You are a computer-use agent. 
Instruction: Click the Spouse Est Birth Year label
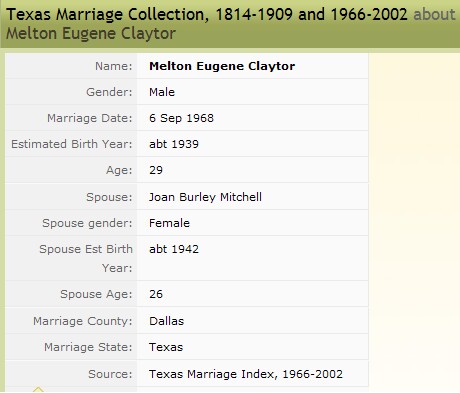click(86, 258)
